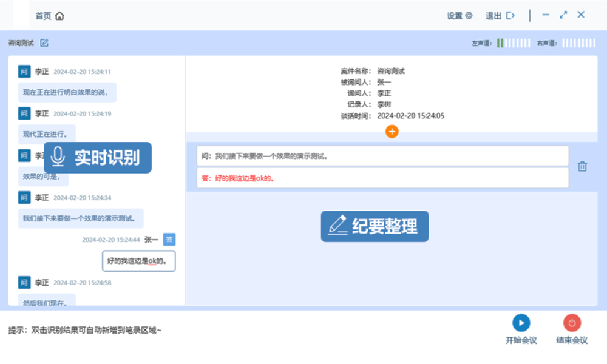Click the home icon beside 首页
The image size is (607, 364).
(x=59, y=16)
